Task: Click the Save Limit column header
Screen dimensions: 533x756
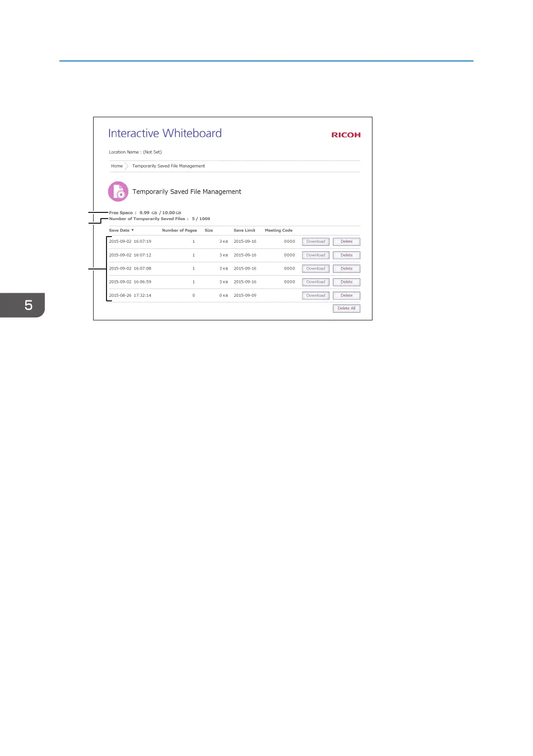Action: click(244, 230)
